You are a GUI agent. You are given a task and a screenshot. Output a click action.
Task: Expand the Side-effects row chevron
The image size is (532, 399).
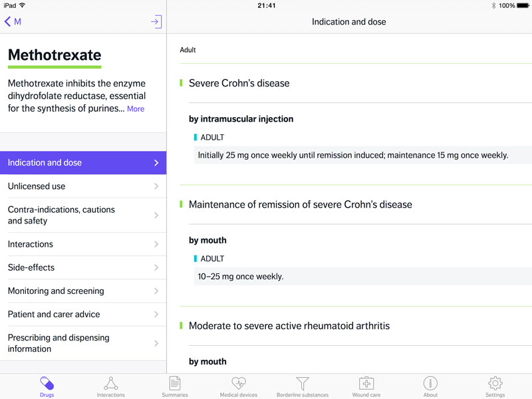click(x=156, y=267)
